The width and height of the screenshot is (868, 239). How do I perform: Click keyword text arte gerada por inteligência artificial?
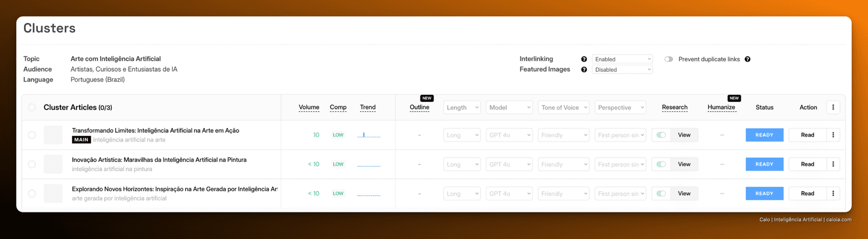(x=119, y=198)
